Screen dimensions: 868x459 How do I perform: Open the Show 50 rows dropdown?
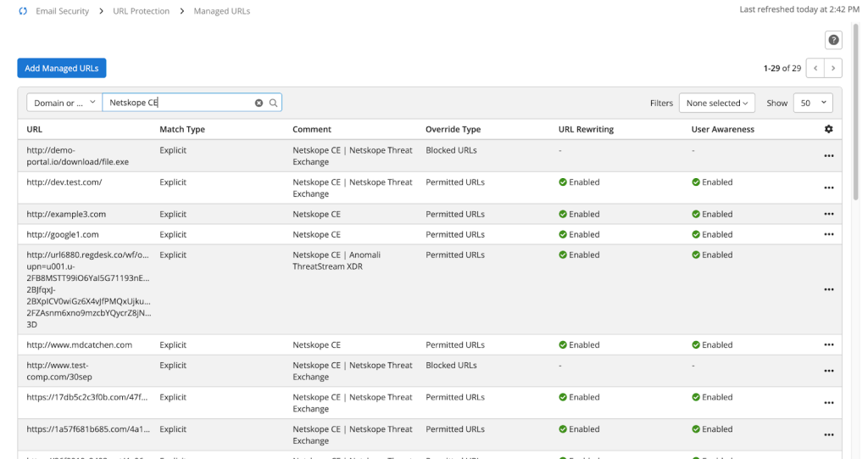[x=813, y=104]
